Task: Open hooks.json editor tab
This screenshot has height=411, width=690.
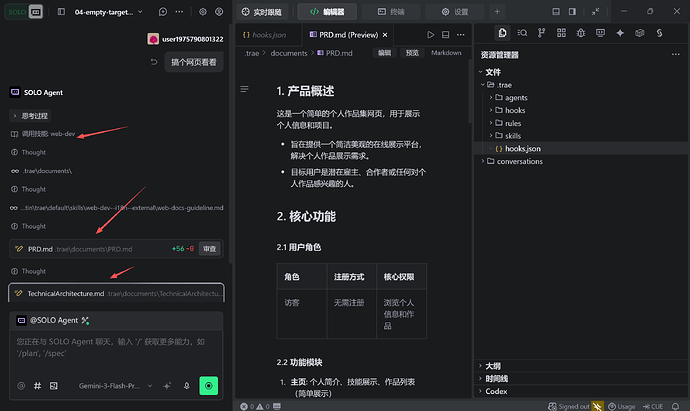Action: click(268, 35)
